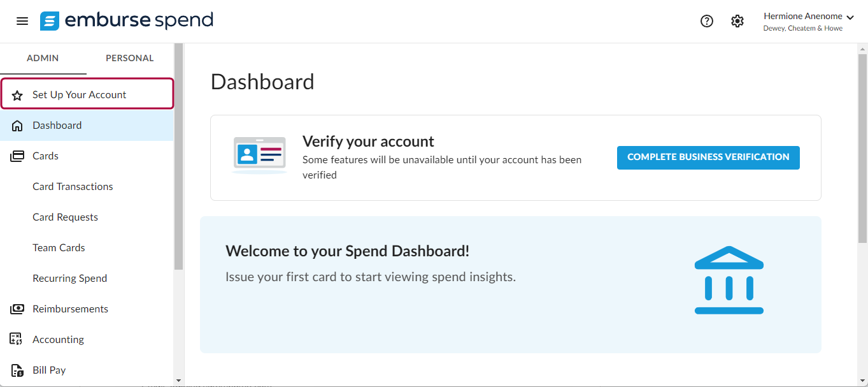The width and height of the screenshot is (868, 387).
Task: Open the settings gear icon
Action: (x=737, y=21)
